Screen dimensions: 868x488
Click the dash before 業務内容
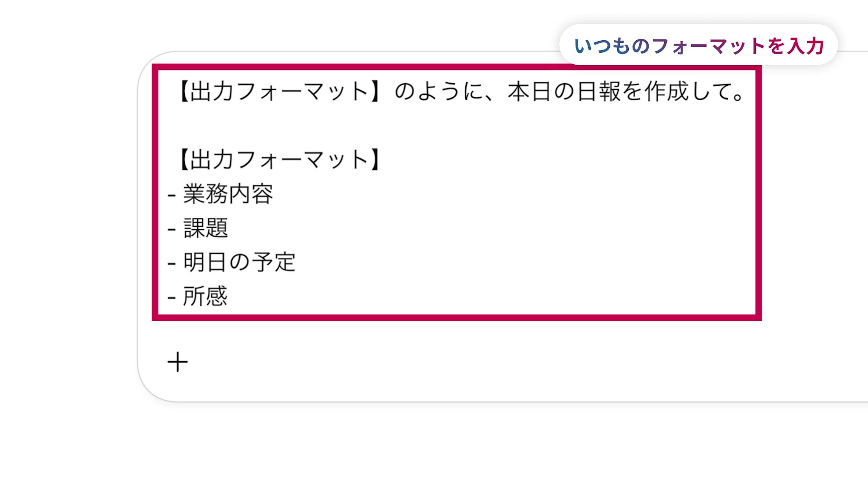[x=172, y=195]
